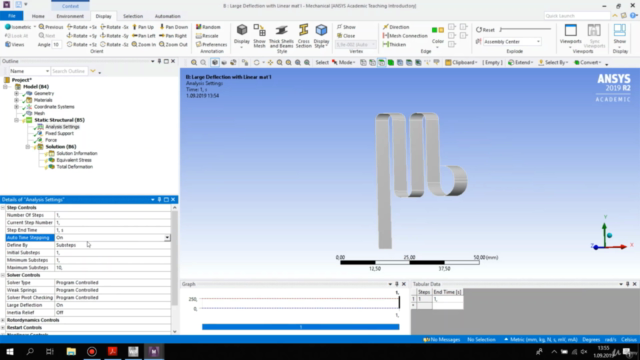Screen dimensions: 640x360
Task: Click the Pan Up arrow
Action: [x=143, y=27]
